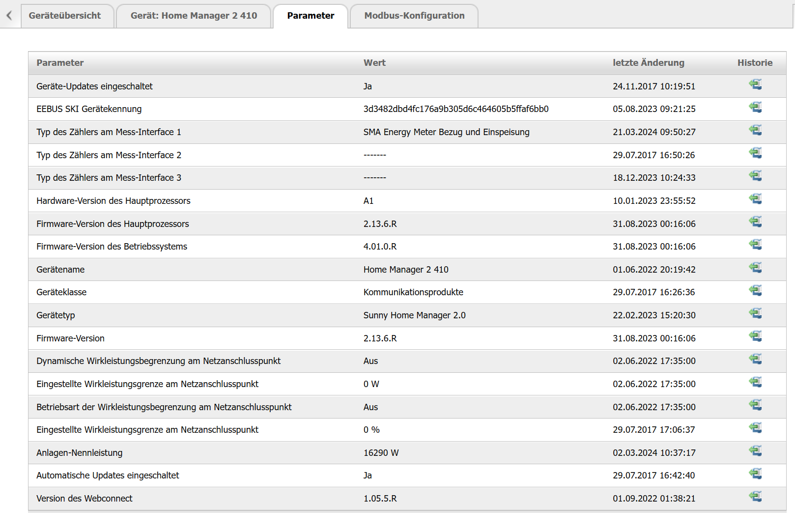Open history for Hardware-Version des Hauptprozessors
This screenshot has height=532, width=795.
click(x=755, y=199)
